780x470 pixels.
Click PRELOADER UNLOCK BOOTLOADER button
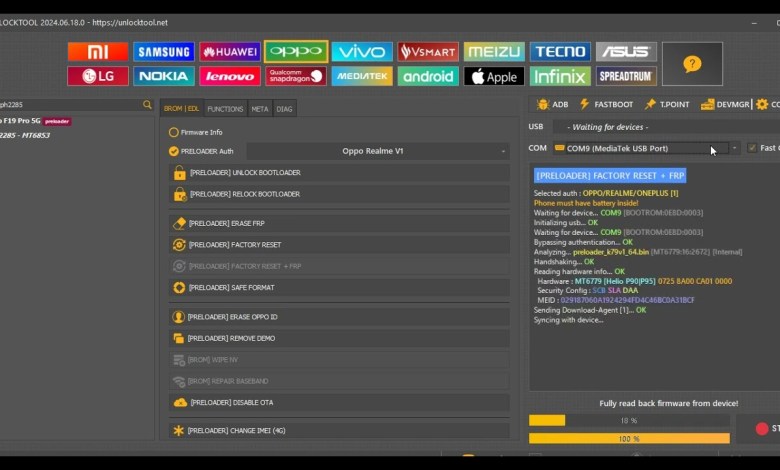coord(338,173)
